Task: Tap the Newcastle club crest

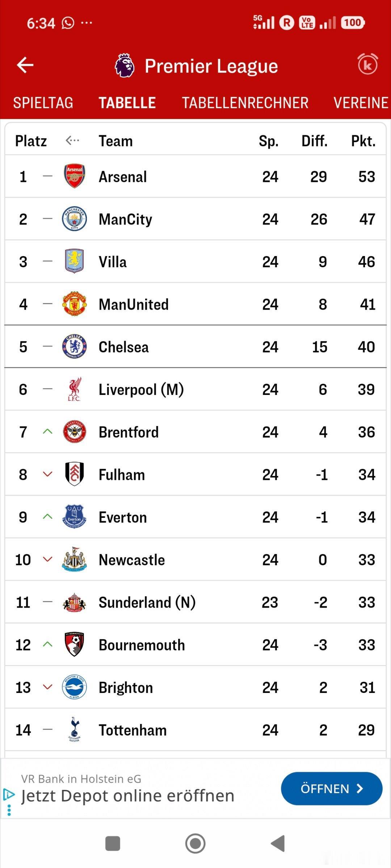Action: pos(74,559)
